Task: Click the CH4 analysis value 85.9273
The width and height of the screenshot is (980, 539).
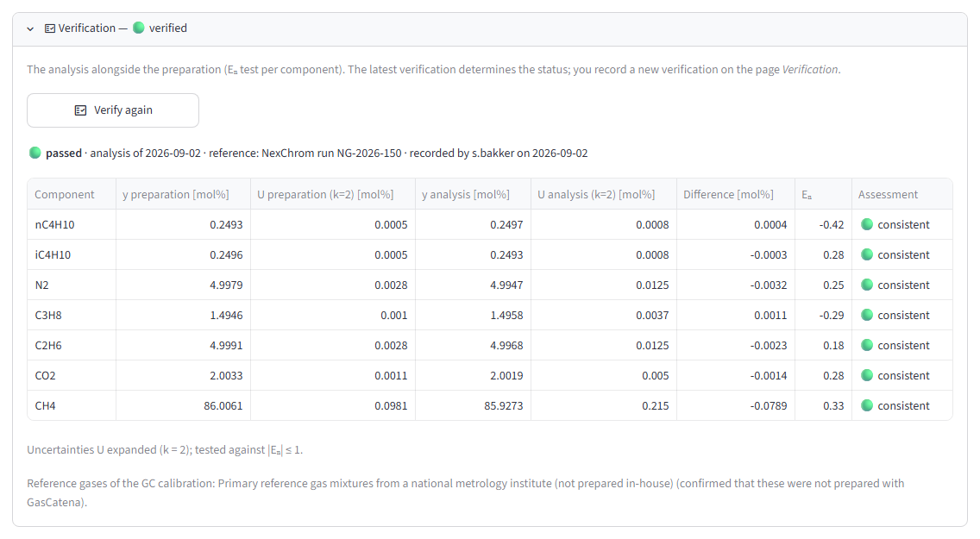Action: 503,406
